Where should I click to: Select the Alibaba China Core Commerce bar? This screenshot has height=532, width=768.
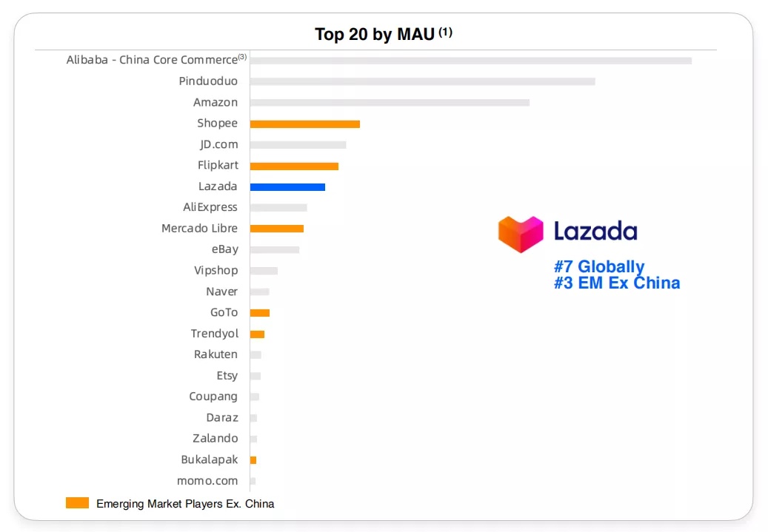[471, 61]
